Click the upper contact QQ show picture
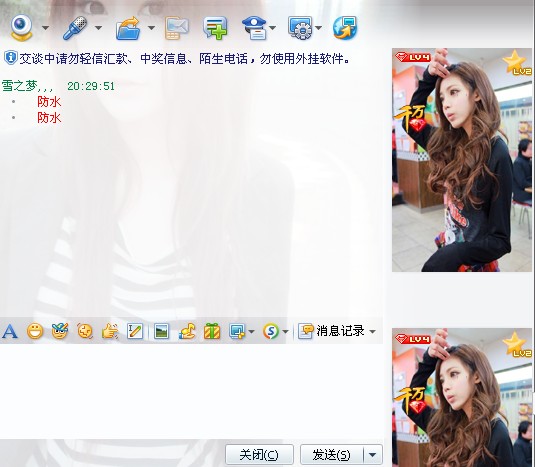This screenshot has height=467, width=535. coord(462,160)
